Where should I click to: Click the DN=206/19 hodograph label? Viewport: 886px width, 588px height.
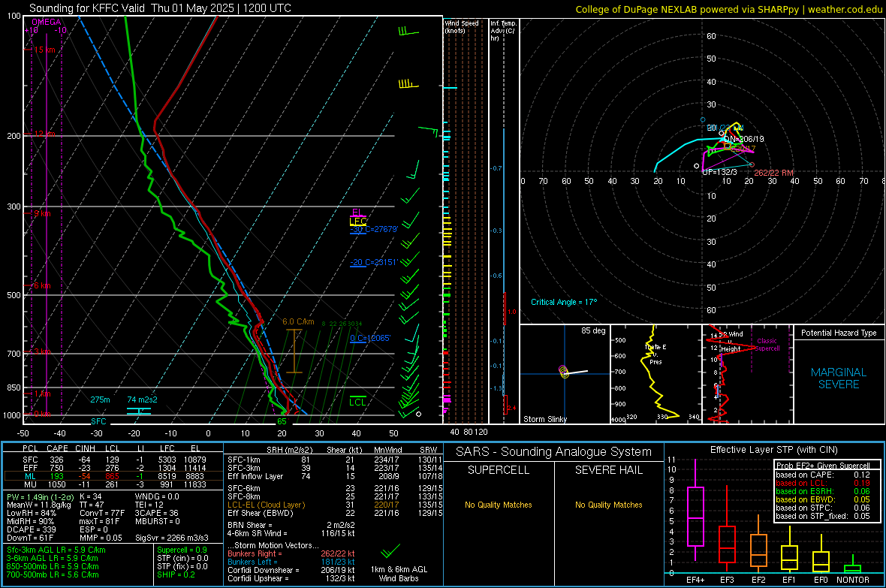click(744, 139)
